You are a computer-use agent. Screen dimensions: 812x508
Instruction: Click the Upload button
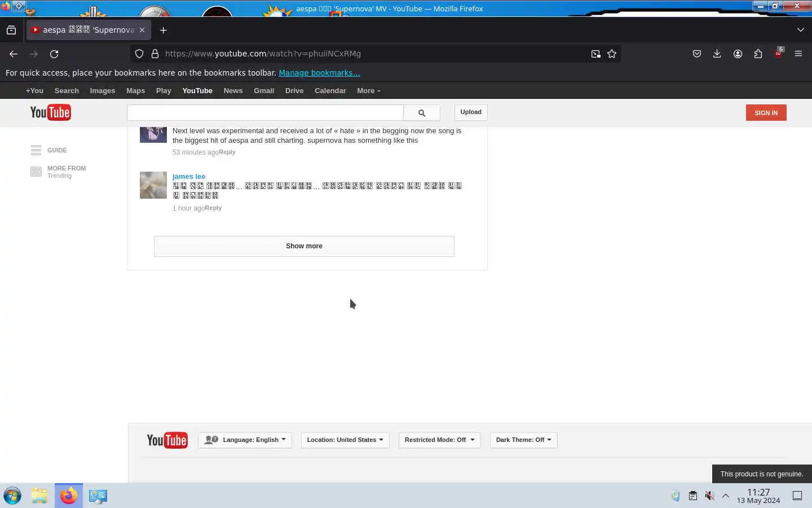(471, 112)
